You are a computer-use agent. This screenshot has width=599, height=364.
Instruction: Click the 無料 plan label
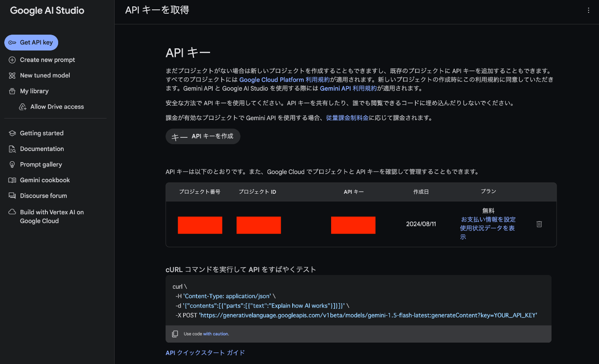488,211
